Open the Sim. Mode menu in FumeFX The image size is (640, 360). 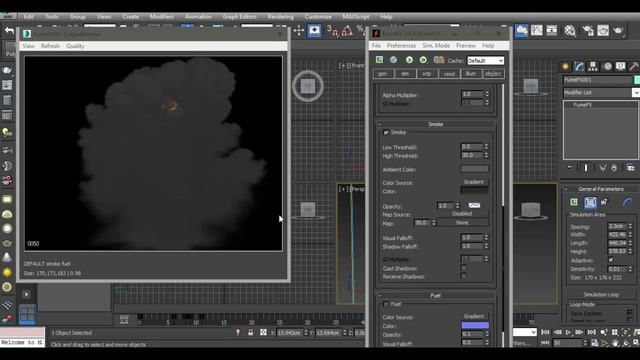click(436, 46)
